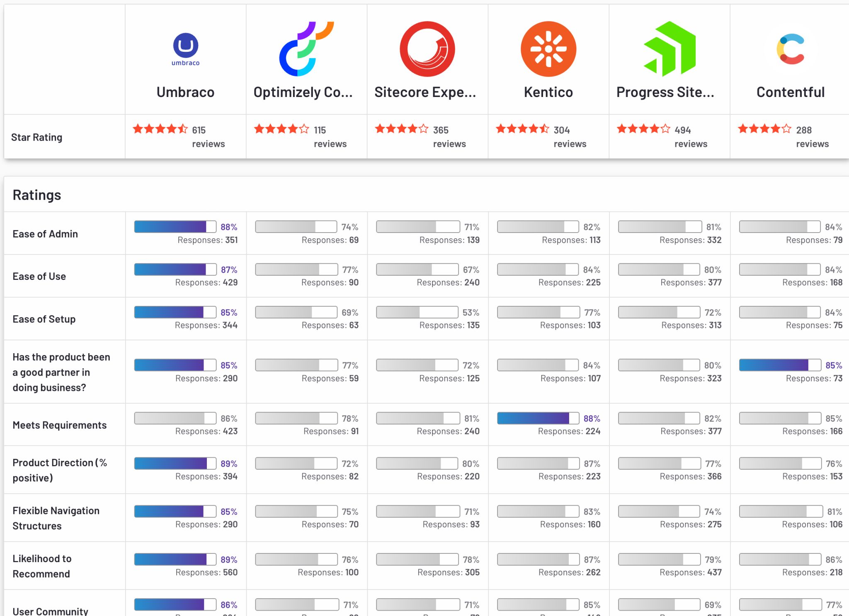Image resolution: width=849 pixels, height=616 pixels.
Task: Click the red Sitecore logo
Action: [427, 49]
